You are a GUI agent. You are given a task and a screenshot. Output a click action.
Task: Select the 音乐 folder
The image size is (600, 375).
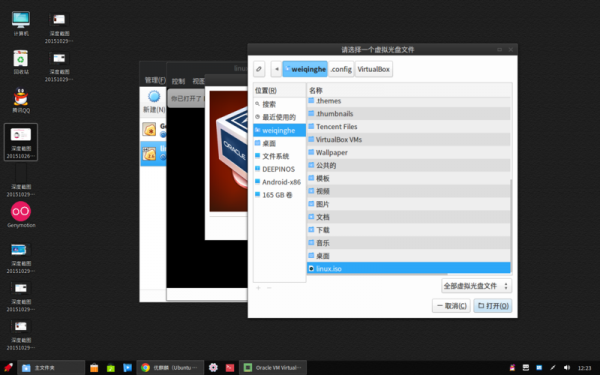(408, 243)
